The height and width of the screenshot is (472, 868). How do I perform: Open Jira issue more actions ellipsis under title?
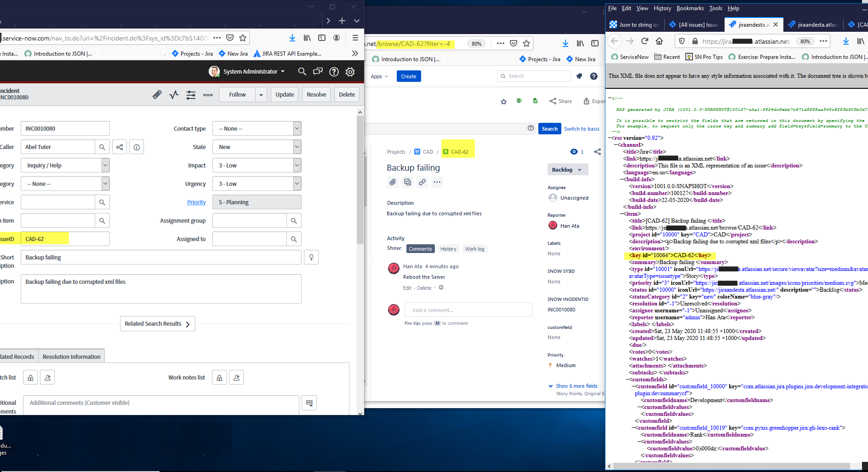click(437, 182)
